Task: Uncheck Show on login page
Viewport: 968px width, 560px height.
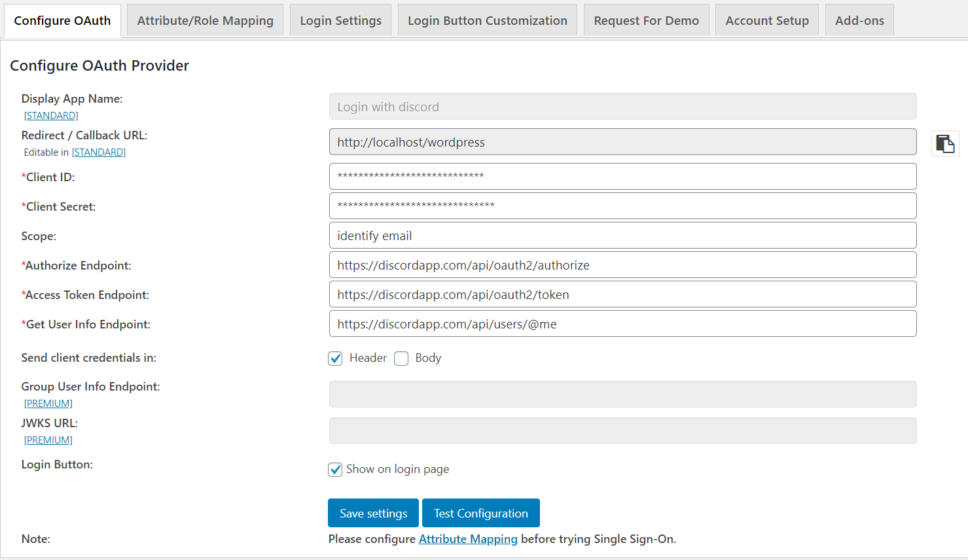Action: coord(334,469)
